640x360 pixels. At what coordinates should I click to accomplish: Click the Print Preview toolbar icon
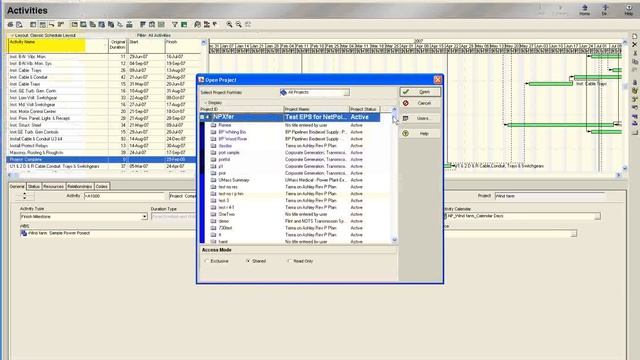point(19,24)
